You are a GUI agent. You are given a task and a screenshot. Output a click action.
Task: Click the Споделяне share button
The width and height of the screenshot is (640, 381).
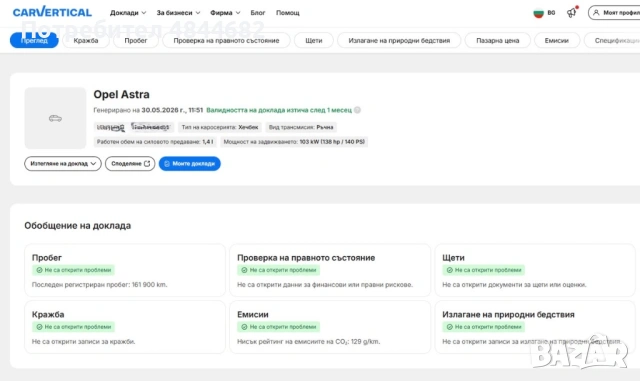point(130,163)
